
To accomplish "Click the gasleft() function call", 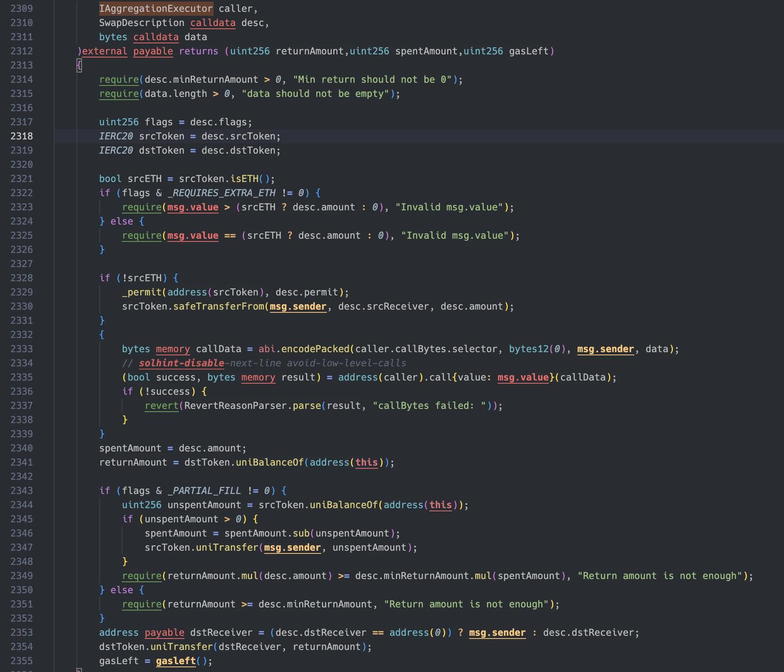I will (x=176, y=661).
